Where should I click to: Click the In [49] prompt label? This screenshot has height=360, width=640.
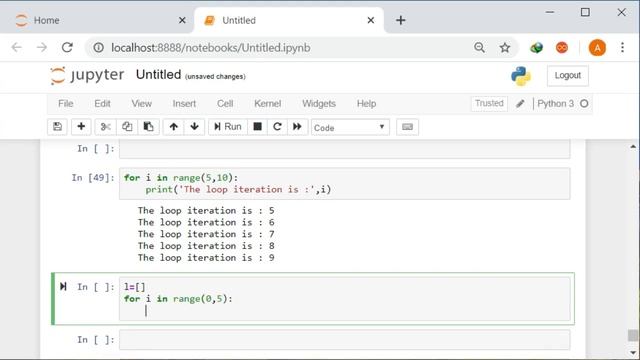[93, 178]
